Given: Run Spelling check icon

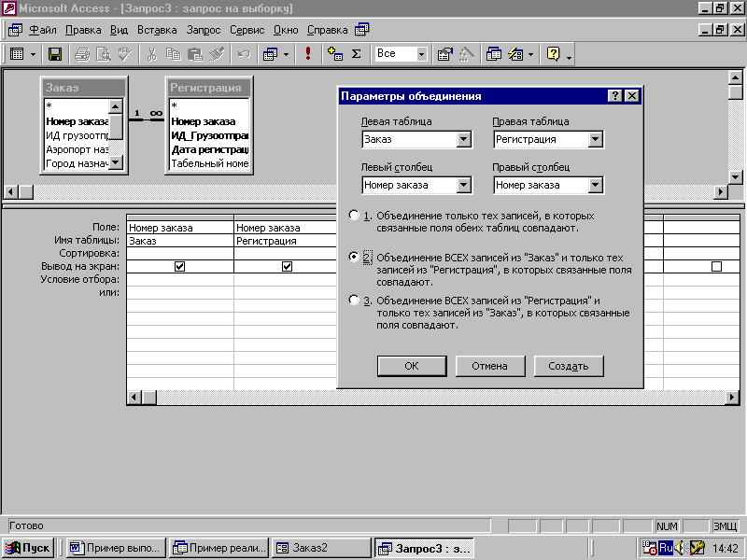Looking at the screenshot, I should pos(125,54).
